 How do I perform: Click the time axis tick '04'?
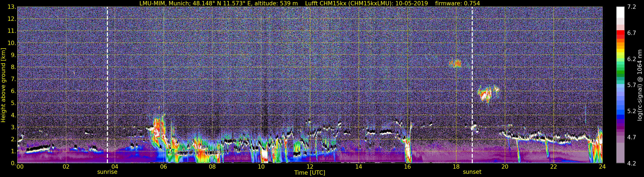[115, 167]
